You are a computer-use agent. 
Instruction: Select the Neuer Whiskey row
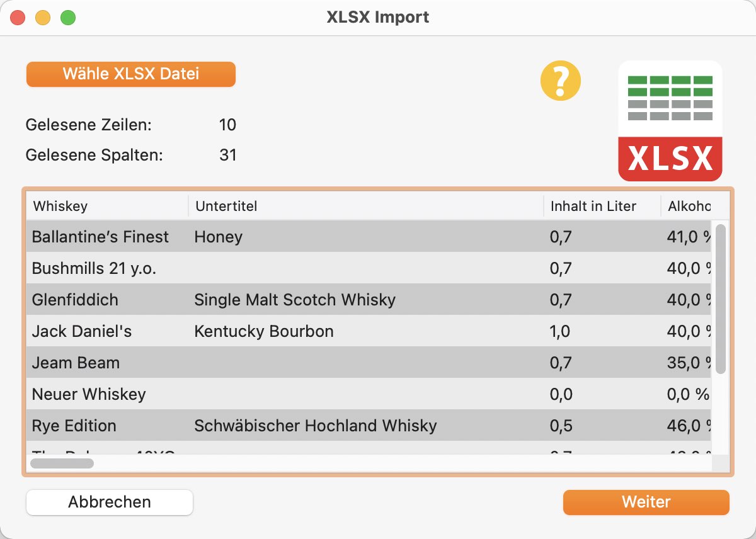(x=369, y=394)
